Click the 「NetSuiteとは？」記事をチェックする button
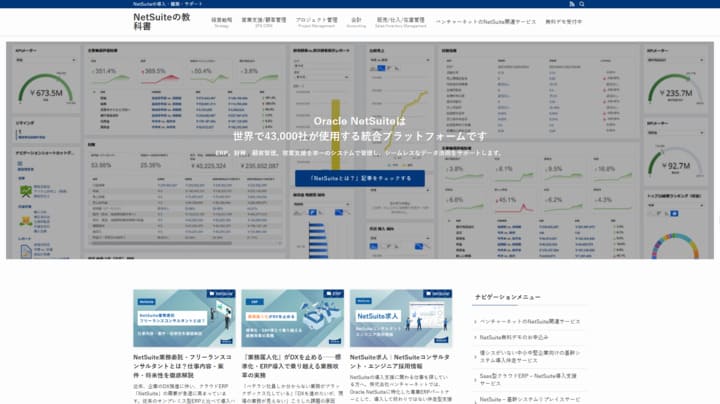 coord(360,178)
